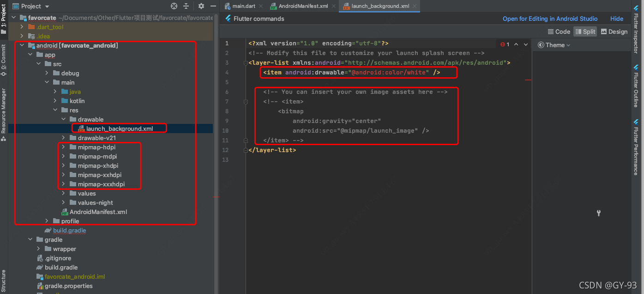Switch editor to Split view
The width and height of the screenshot is (644, 294).
585,31
